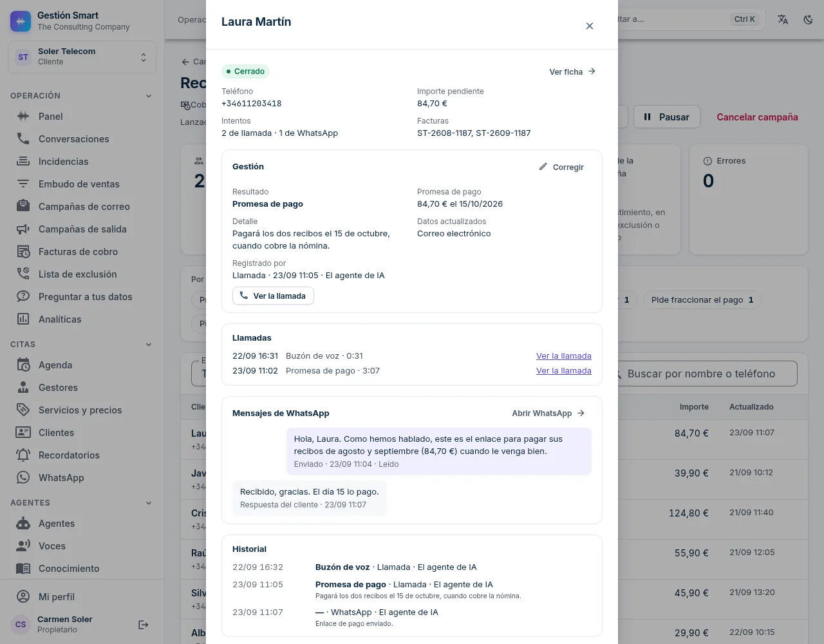Image resolution: width=824 pixels, height=644 pixels.
Task: Open Lista de exclusión icon
Action: [x=23, y=274]
